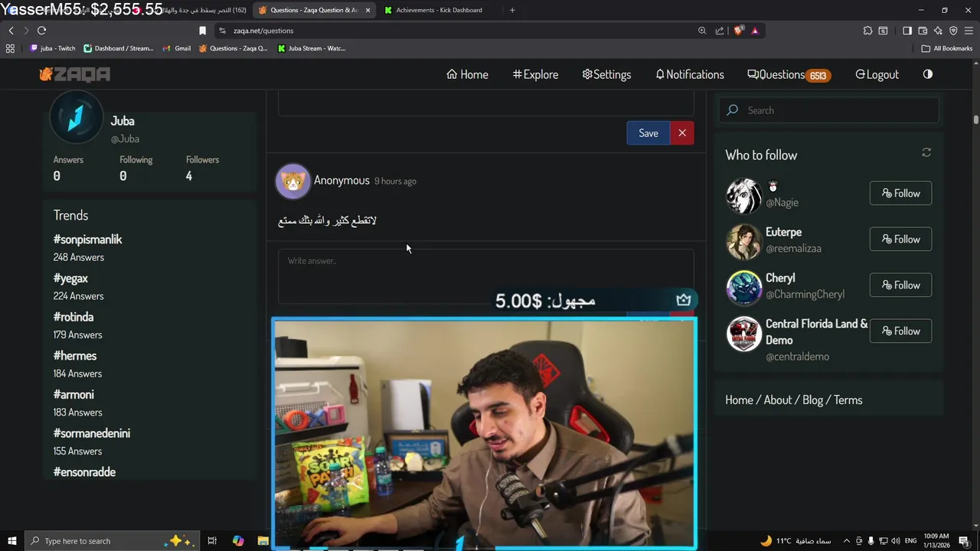Open the Cheryl profile avatar

coord(743,288)
